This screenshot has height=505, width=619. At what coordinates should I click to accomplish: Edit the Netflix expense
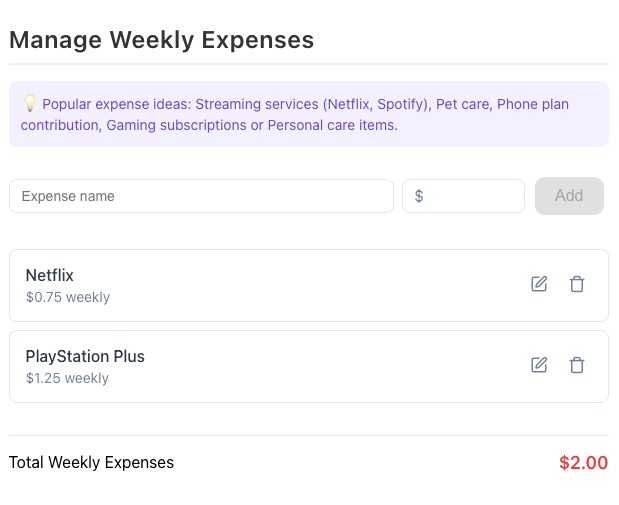click(x=539, y=284)
